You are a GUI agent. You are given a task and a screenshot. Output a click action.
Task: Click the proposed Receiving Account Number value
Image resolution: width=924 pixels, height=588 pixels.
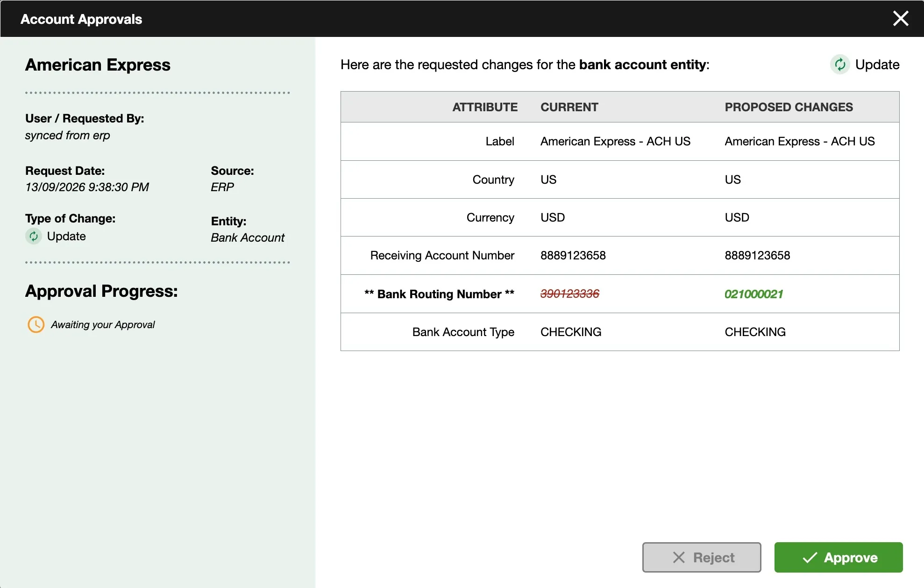coord(757,255)
